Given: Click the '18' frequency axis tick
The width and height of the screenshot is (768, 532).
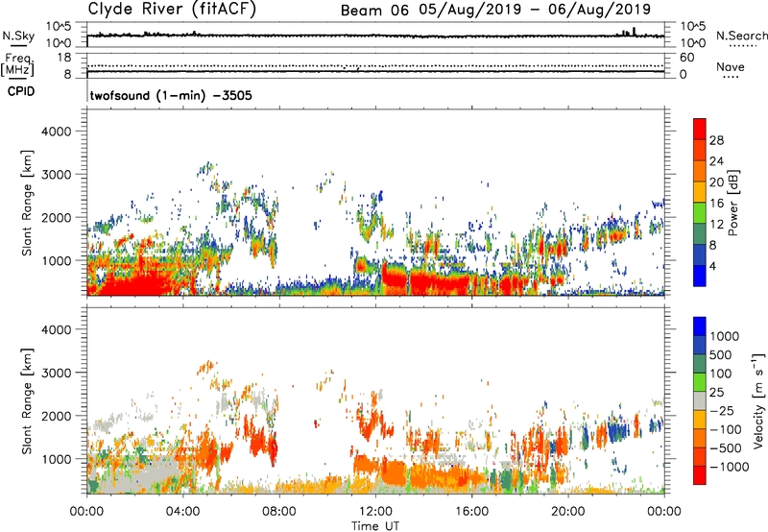Looking at the screenshot, I should [x=64, y=58].
